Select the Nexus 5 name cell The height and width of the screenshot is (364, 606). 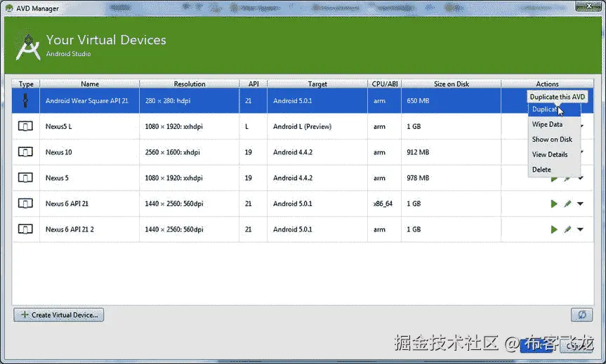90,178
